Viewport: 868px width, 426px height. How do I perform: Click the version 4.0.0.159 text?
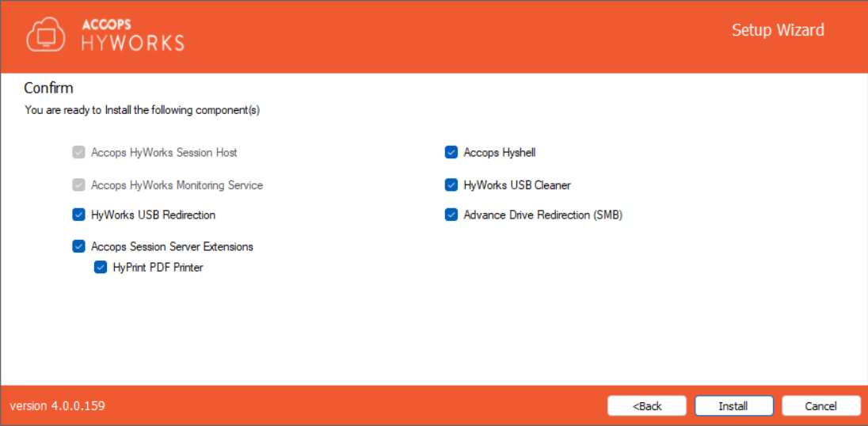[x=57, y=406]
